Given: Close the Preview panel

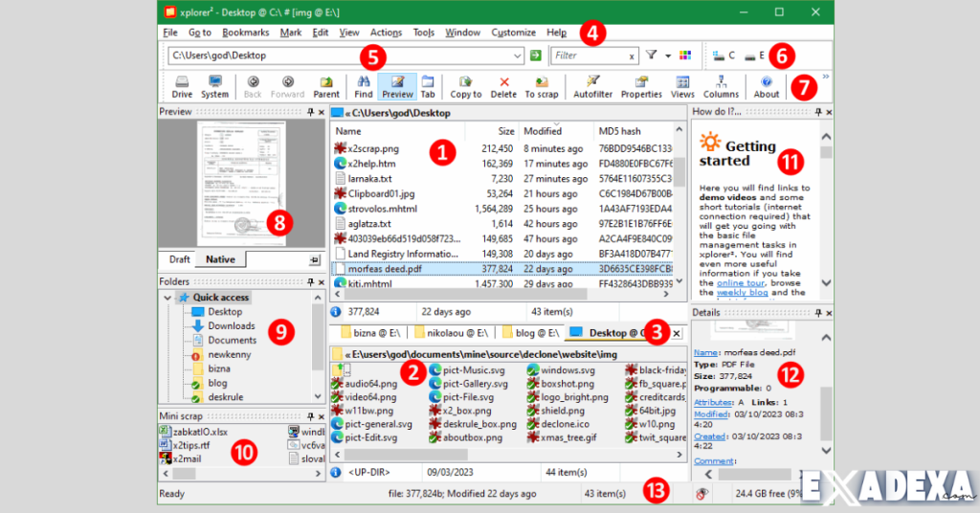Looking at the screenshot, I should pyautogui.click(x=322, y=113).
